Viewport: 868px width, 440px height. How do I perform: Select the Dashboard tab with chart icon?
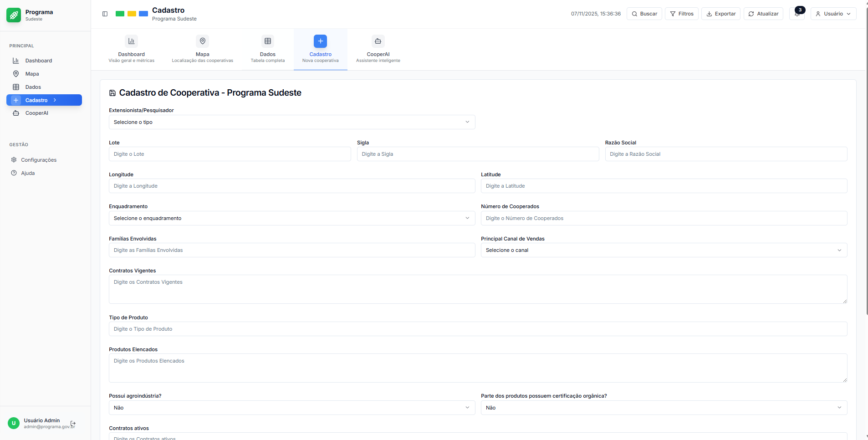click(x=131, y=49)
